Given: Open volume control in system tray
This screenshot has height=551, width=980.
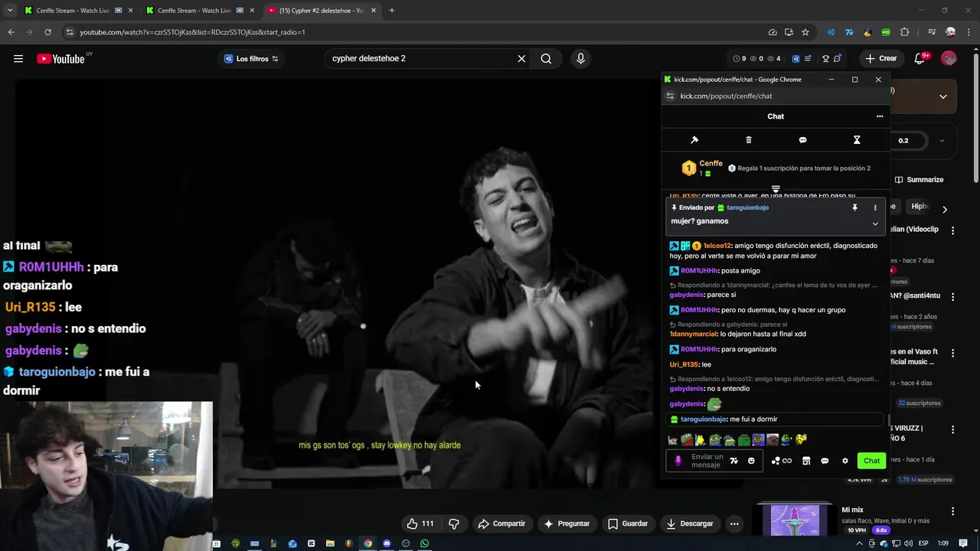Looking at the screenshot, I should [x=909, y=543].
